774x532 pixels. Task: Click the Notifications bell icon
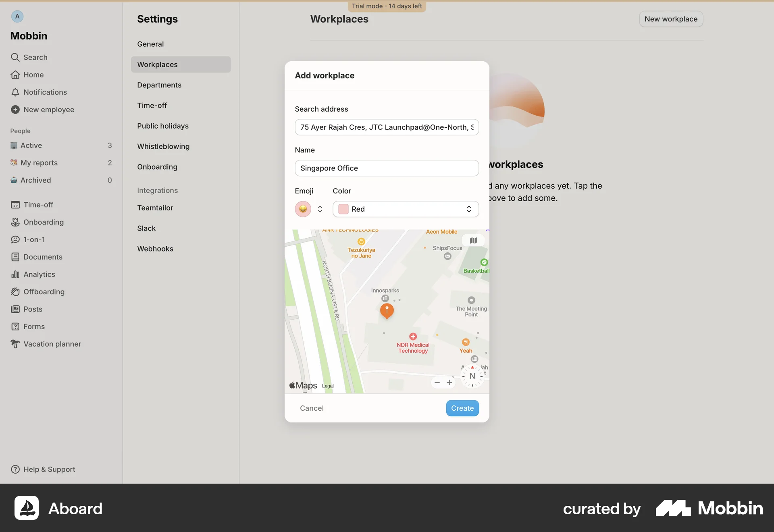pos(15,92)
